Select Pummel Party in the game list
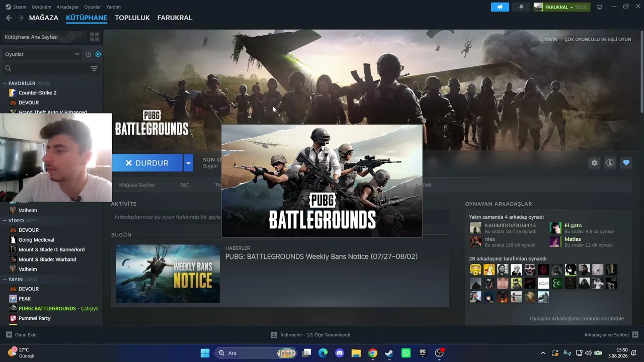Viewport: 644px width, 362px height. [34, 318]
